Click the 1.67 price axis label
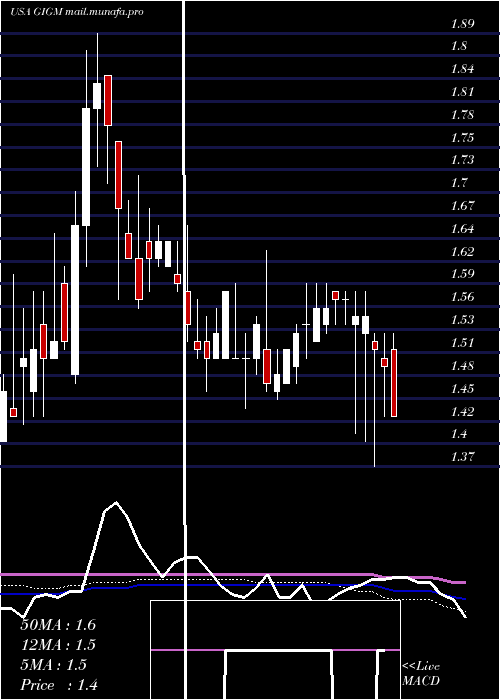The height and width of the screenshot is (700, 500). click(x=462, y=206)
